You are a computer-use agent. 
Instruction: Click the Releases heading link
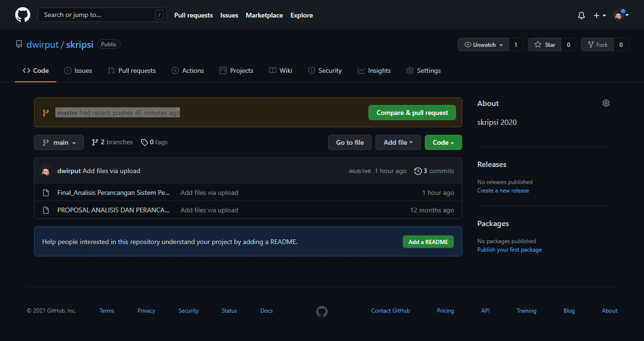point(492,164)
